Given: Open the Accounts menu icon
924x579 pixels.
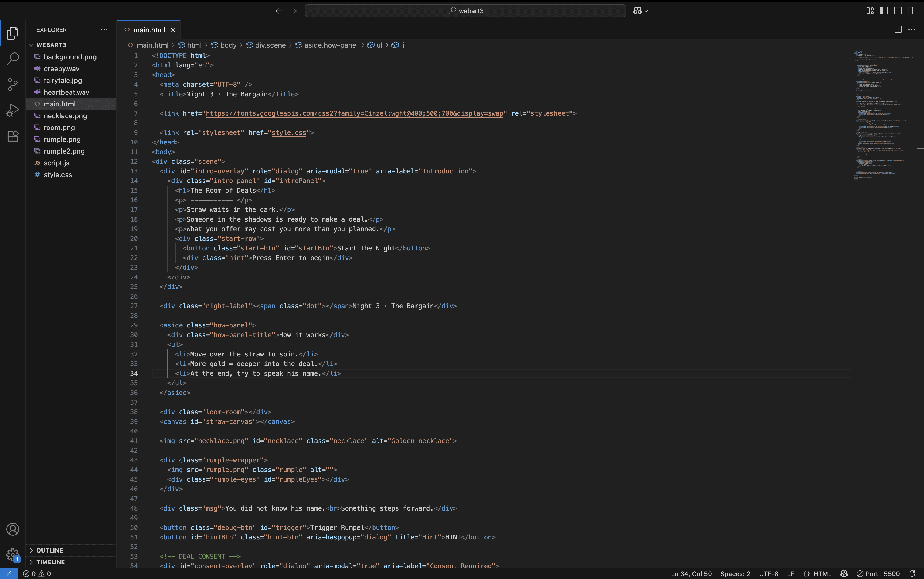Looking at the screenshot, I should coord(13,529).
